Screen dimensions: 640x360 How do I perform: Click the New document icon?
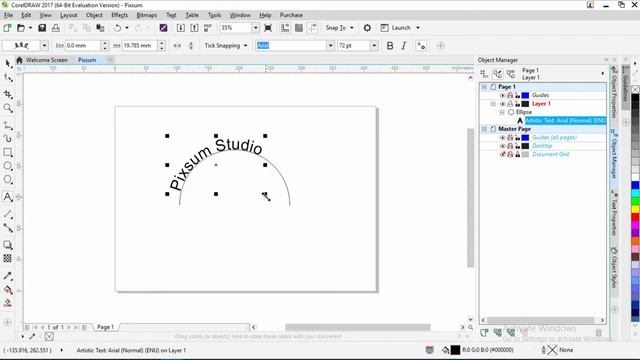point(7,28)
